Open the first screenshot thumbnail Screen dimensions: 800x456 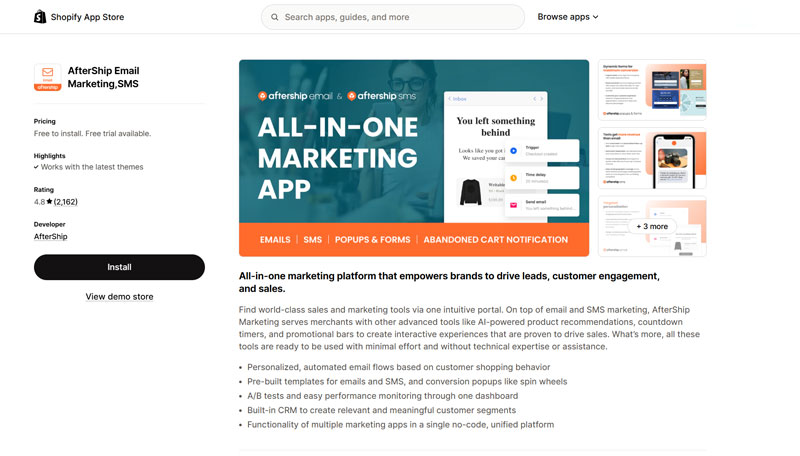pos(653,89)
